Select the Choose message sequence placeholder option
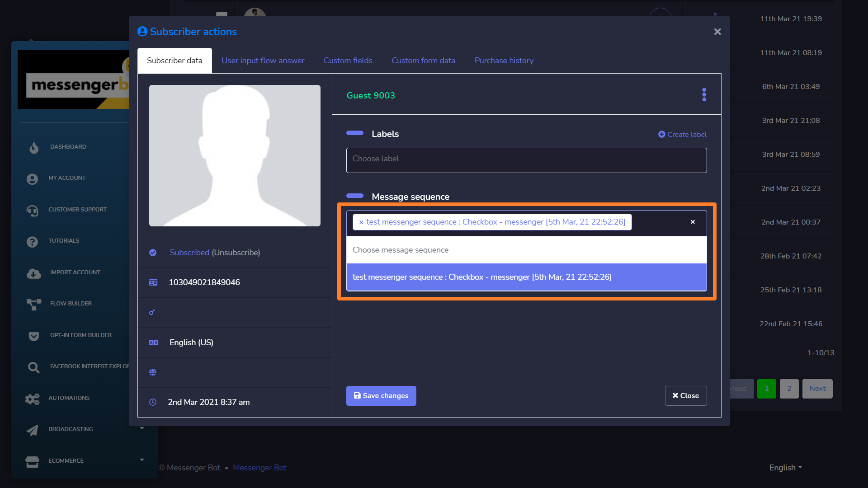 tap(527, 250)
